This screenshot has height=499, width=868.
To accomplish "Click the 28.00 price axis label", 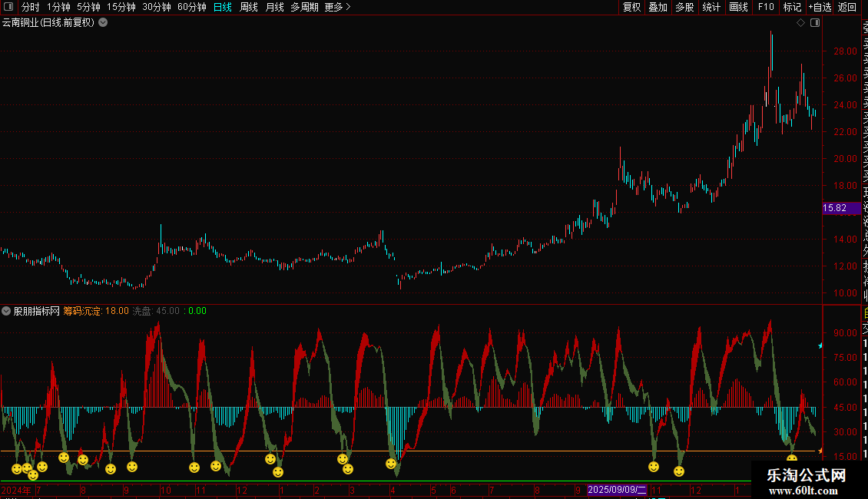I will [x=845, y=51].
